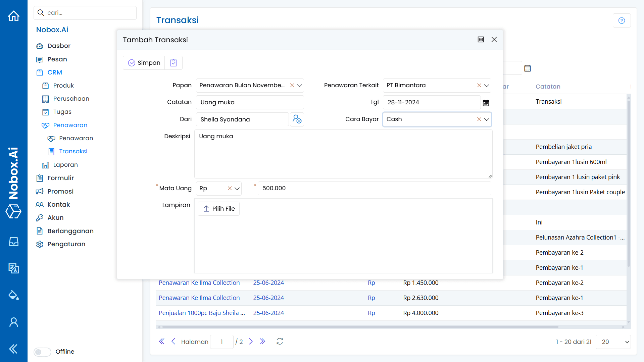Click the search icon in the cari field

tap(41, 12)
